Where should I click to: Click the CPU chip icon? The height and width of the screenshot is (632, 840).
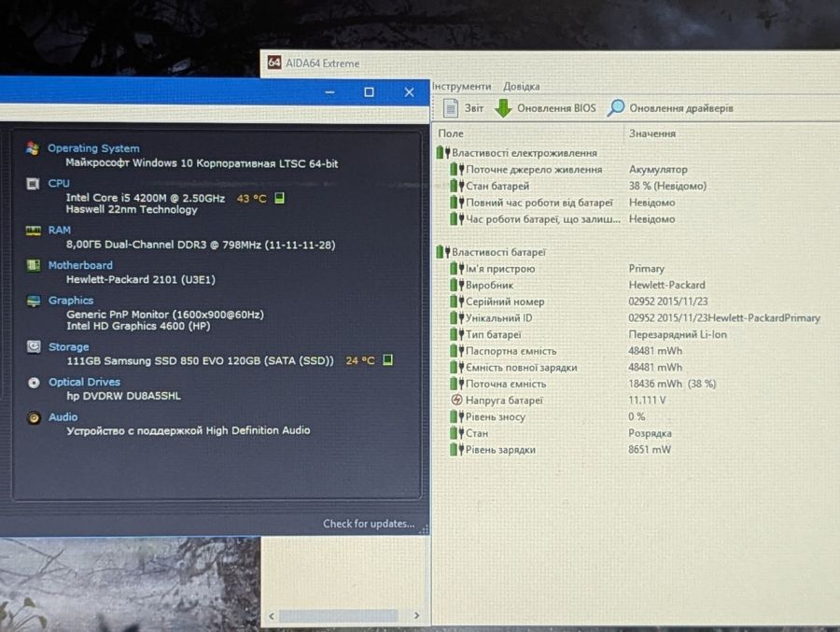coord(33,184)
